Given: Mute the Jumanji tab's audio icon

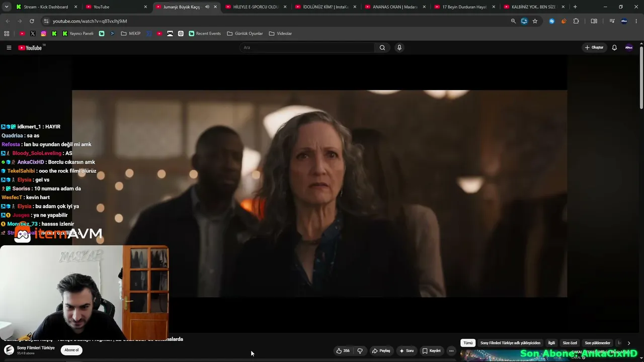Looking at the screenshot, I should 207,7.
